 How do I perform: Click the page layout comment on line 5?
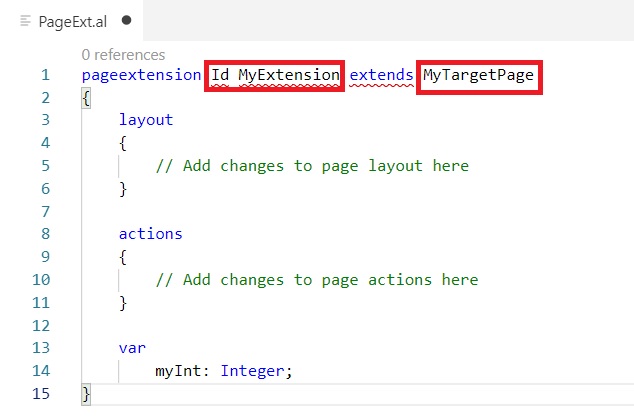[312, 166]
